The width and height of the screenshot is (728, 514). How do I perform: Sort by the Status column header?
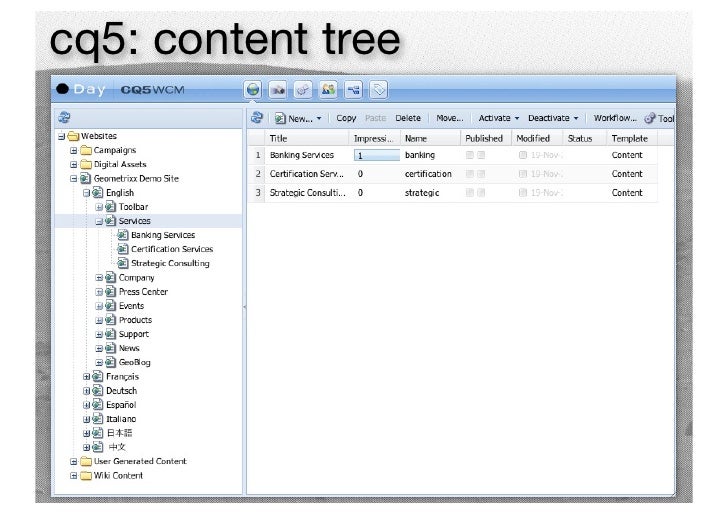[x=585, y=138]
